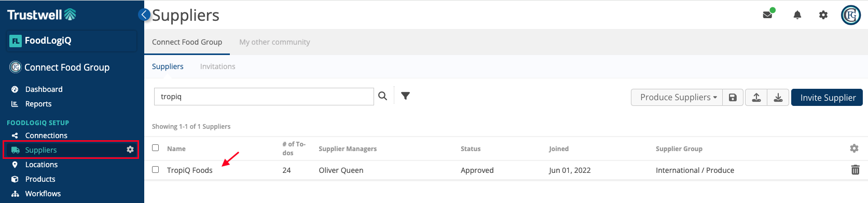The image size is (868, 203).
Task: Click the download suppliers icon
Action: [778, 98]
